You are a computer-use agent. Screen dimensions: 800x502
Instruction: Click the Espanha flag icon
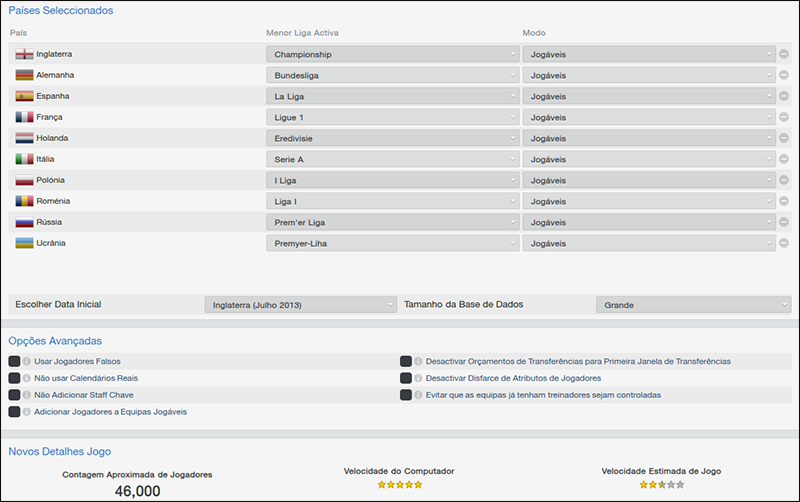click(x=25, y=96)
